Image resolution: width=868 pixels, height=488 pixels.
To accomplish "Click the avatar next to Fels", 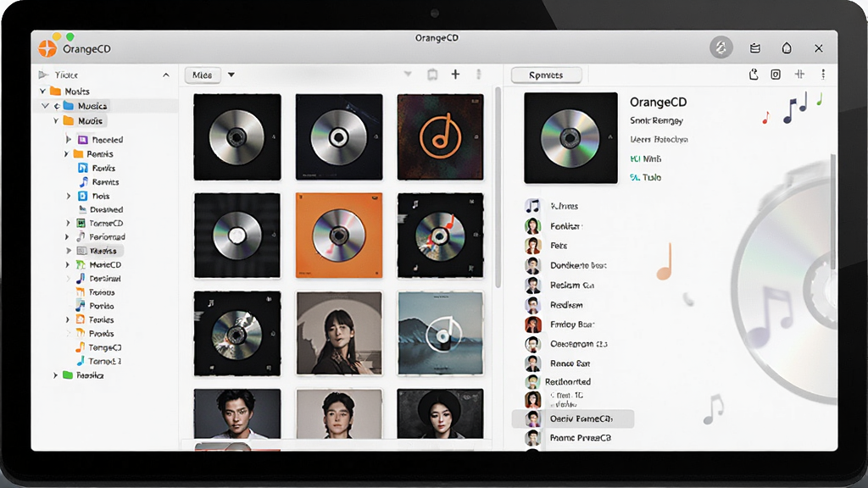I will click(x=532, y=246).
